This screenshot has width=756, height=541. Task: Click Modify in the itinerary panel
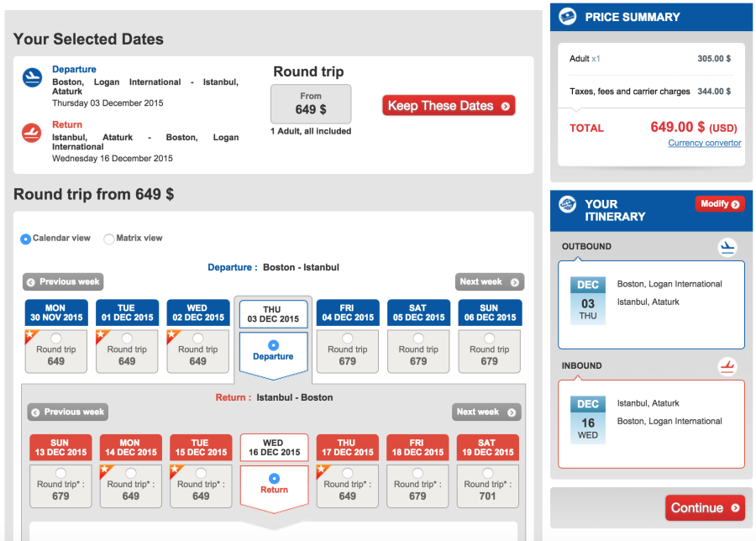click(x=719, y=204)
